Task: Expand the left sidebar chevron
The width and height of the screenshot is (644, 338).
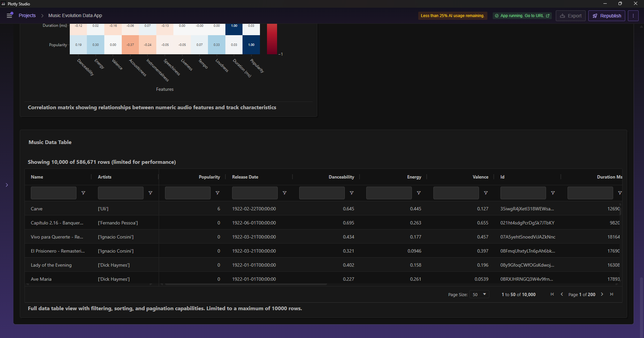Action: tap(7, 185)
